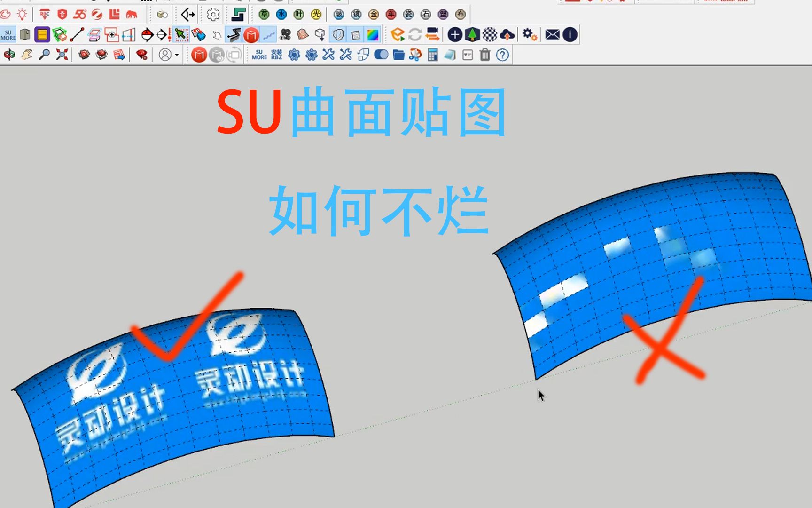
Task: Click the red 车 (car paint) material icon
Action: (391, 15)
